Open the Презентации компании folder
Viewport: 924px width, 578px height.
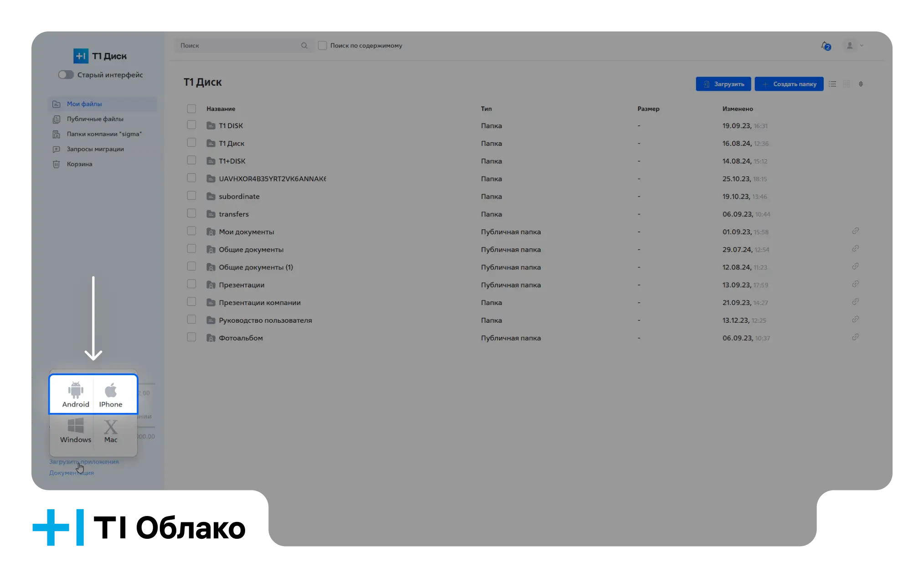coord(260,303)
